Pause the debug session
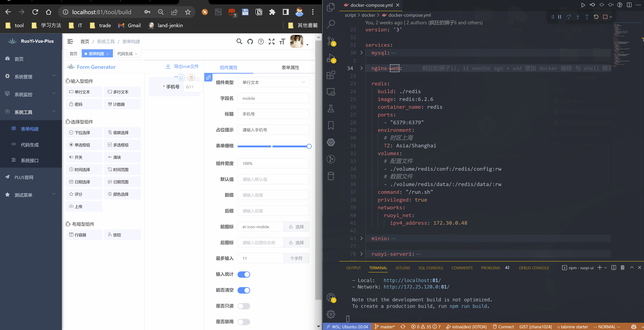The width and height of the screenshot is (644, 330). (559, 17)
